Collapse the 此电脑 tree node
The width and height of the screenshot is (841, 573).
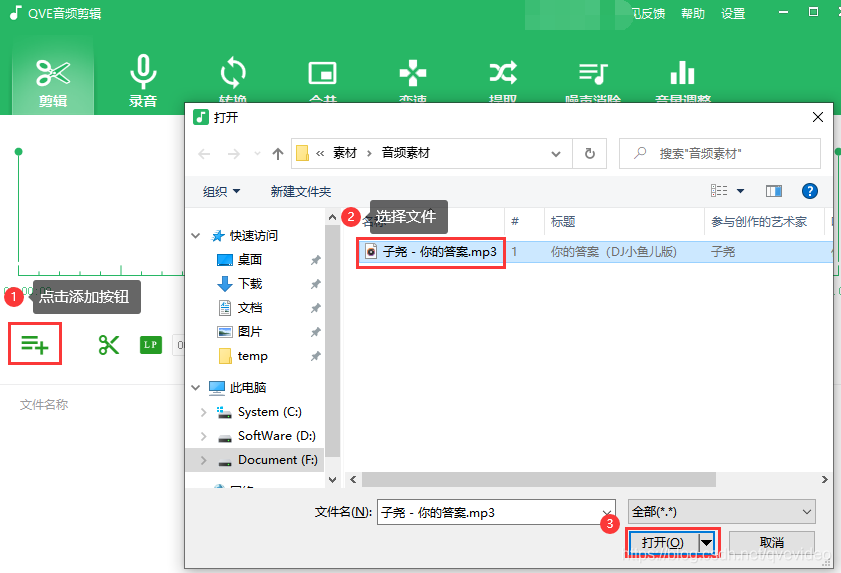tap(196, 387)
